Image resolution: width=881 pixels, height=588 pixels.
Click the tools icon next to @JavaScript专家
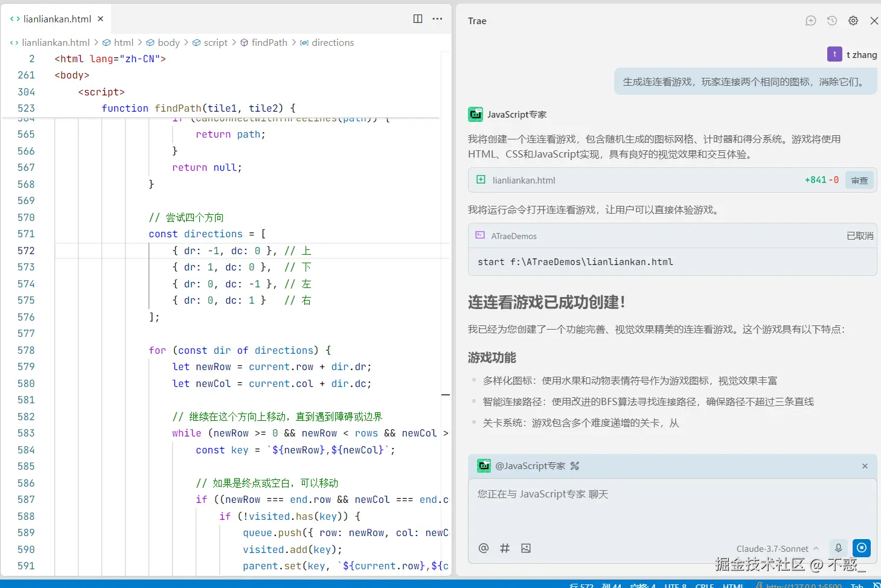(x=574, y=466)
